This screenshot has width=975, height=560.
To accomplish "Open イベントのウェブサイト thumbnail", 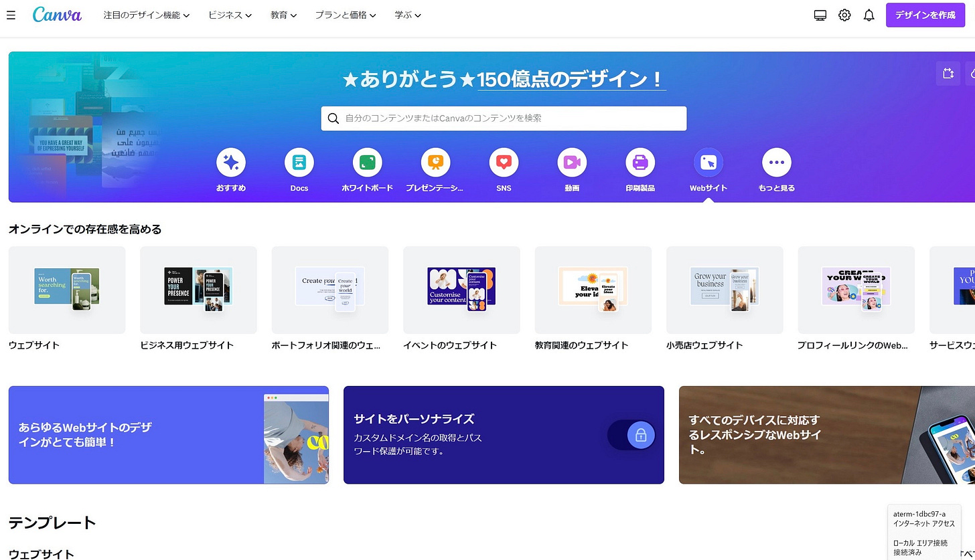I will tap(461, 290).
